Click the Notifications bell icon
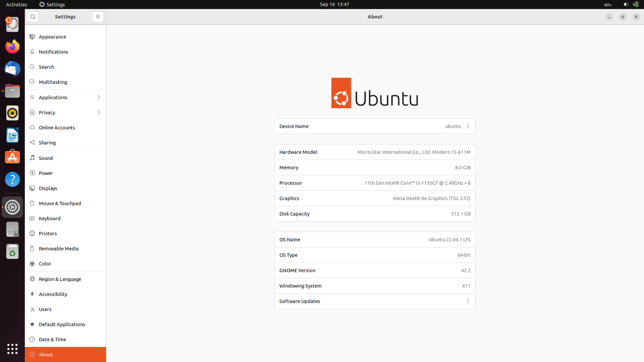Viewport: 644px width, 362px height. tap(32, 52)
